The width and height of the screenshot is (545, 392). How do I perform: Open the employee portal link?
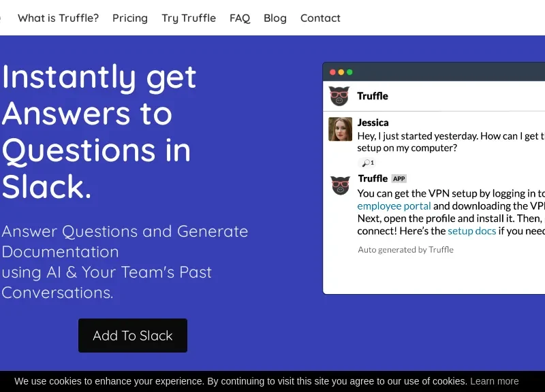click(x=394, y=206)
